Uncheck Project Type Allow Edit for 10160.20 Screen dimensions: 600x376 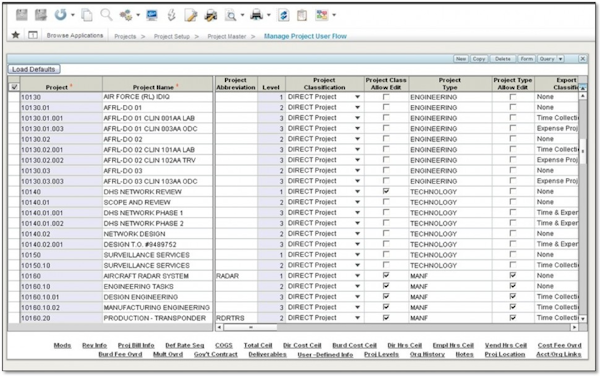point(513,317)
